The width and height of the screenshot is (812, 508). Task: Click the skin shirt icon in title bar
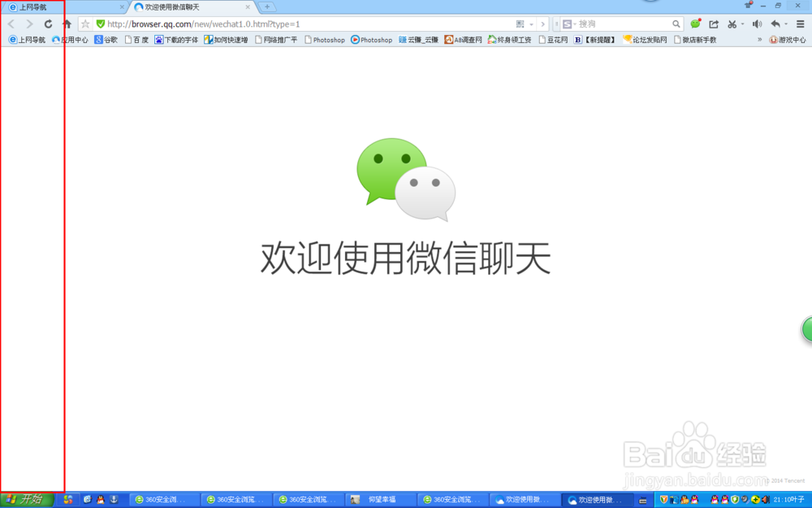pos(748,6)
